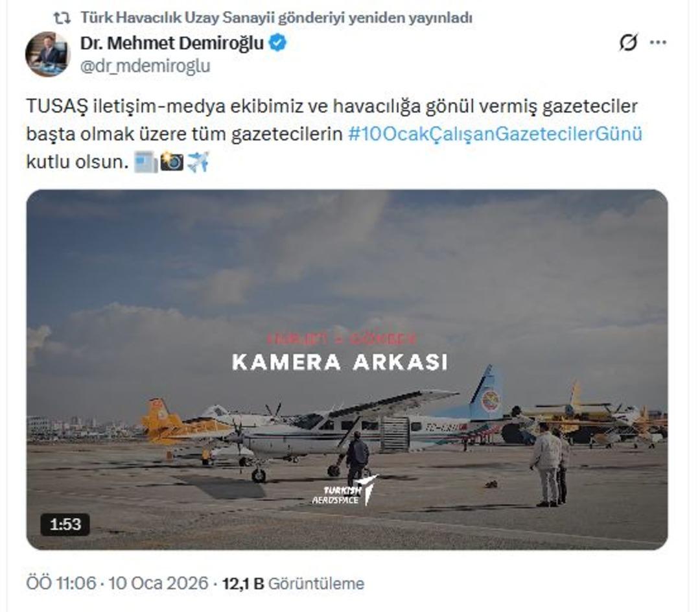
Task: Play the Kamera Arkası video
Action: [x=347, y=370]
